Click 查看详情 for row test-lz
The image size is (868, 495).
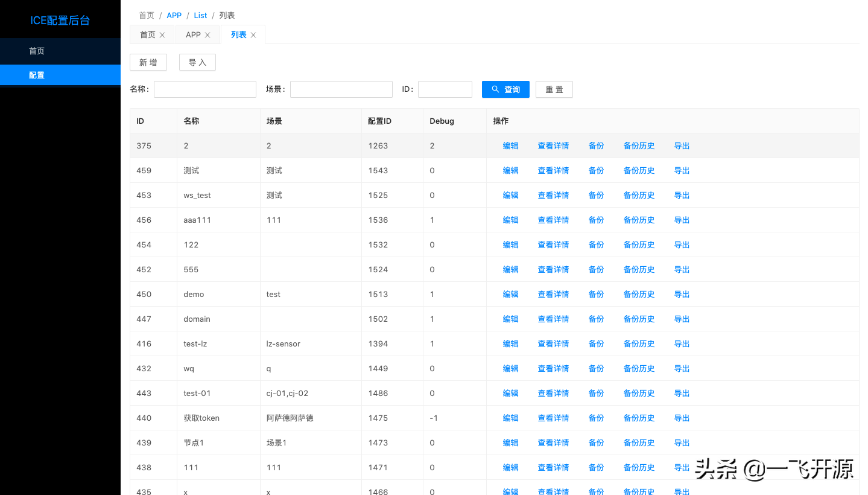(553, 343)
